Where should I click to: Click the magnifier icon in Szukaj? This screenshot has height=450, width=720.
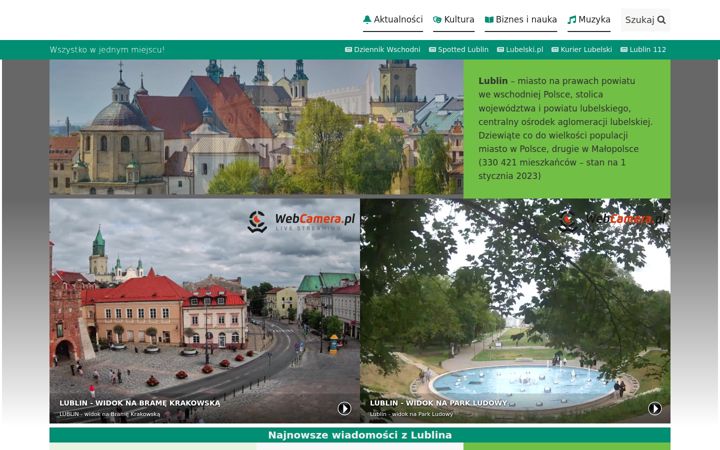(x=661, y=20)
